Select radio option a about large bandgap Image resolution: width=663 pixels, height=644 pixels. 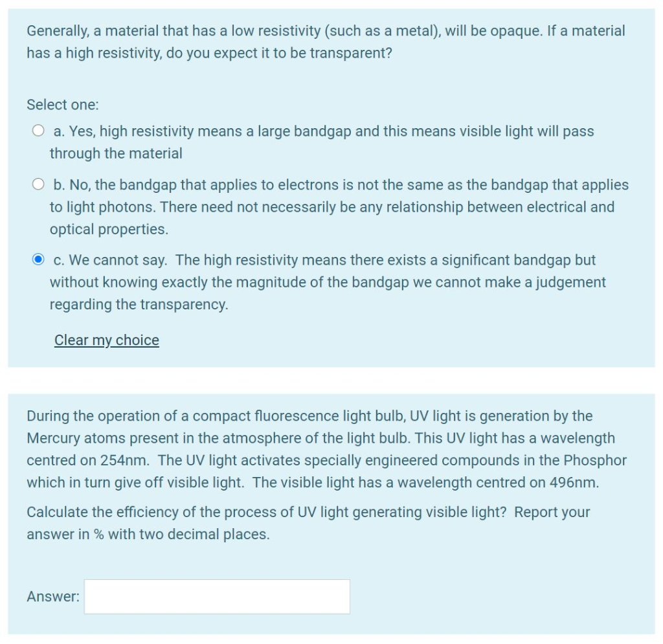(38, 131)
